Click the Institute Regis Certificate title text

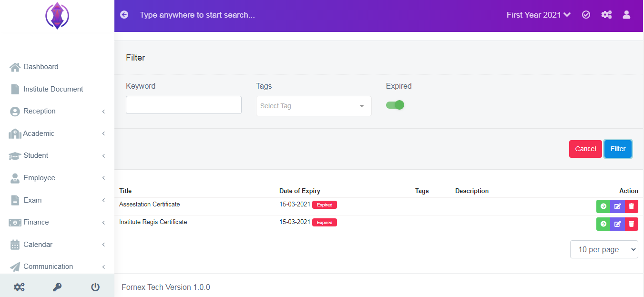point(153,222)
